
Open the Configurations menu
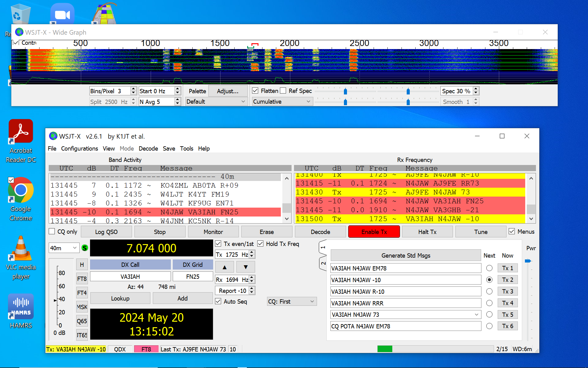80,148
